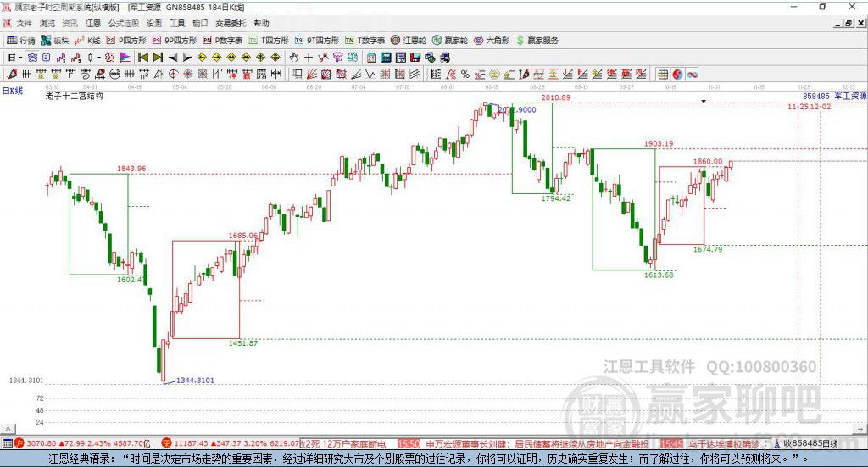
Task: Click the 2010.89 high price label
Action: click(x=556, y=97)
